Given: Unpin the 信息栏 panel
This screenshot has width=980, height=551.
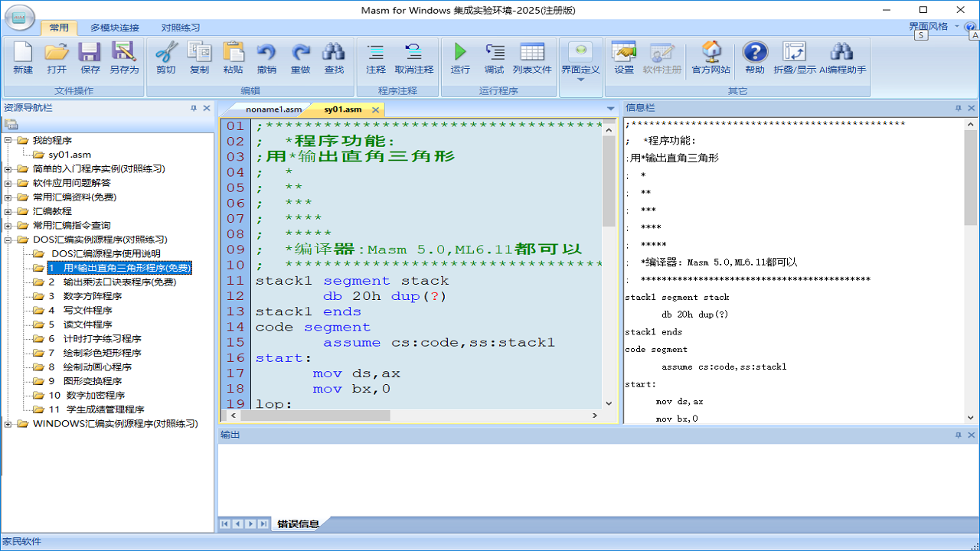Looking at the screenshot, I should [x=958, y=108].
